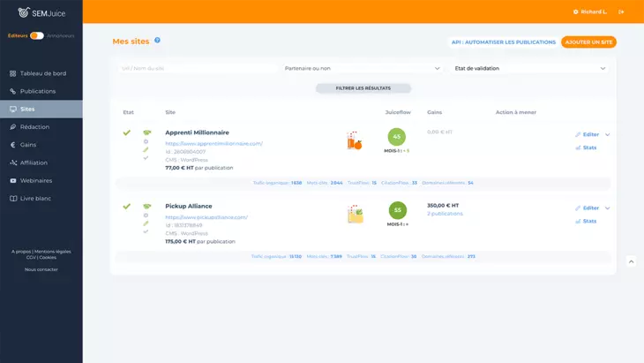The height and width of the screenshot is (363, 644).
Task: Click the Gains column header
Action: click(435, 112)
